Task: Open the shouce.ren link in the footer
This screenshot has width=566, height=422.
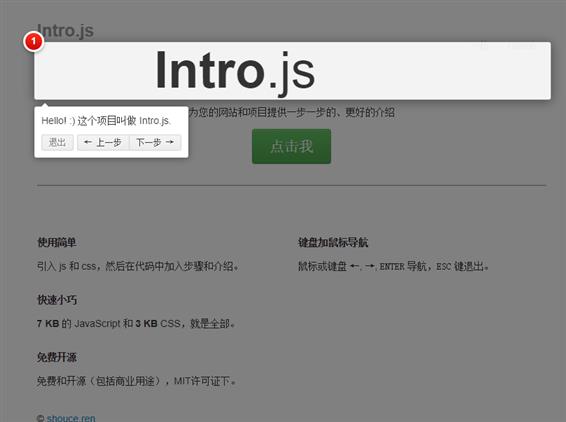Action: click(71, 418)
